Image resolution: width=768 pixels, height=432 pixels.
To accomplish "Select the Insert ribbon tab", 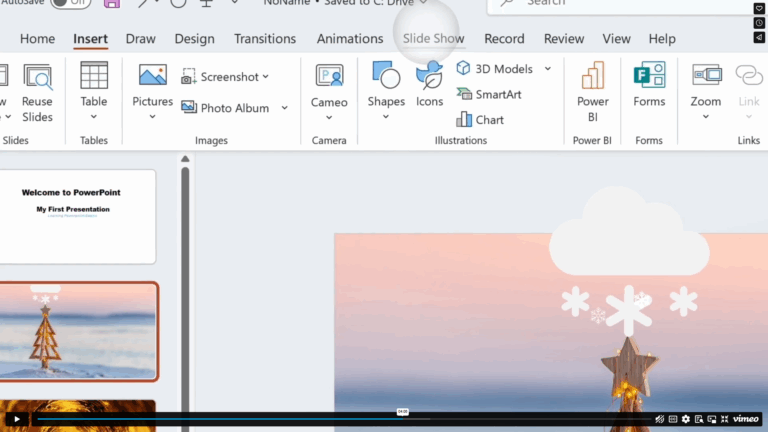I will 91,39.
